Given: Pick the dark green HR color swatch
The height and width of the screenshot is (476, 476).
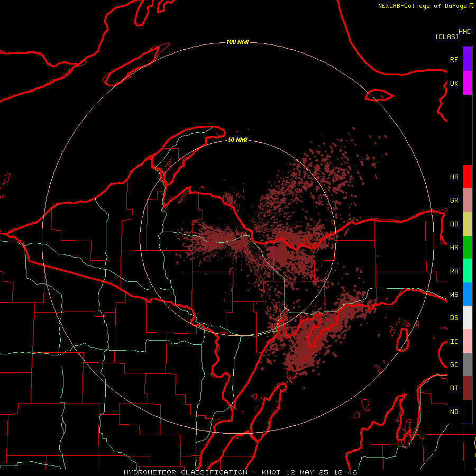Looking at the screenshot, I should pos(467,247).
